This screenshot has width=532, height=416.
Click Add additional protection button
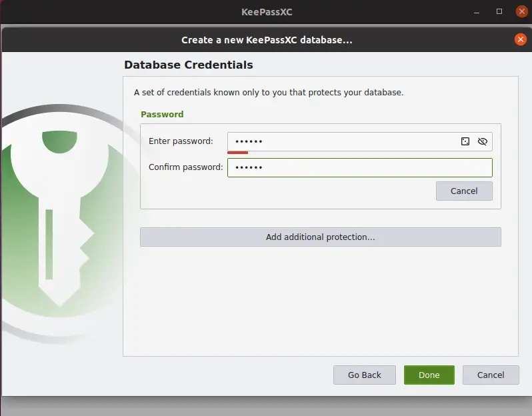point(320,237)
